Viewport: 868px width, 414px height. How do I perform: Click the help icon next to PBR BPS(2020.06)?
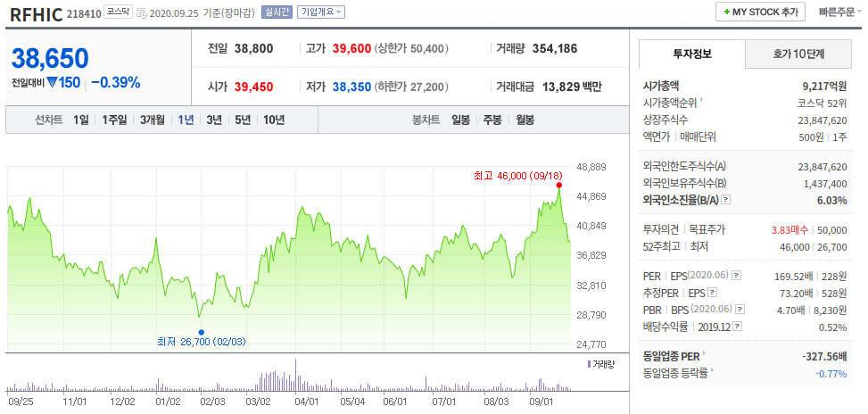pyautogui.click(x=740, y=310)
